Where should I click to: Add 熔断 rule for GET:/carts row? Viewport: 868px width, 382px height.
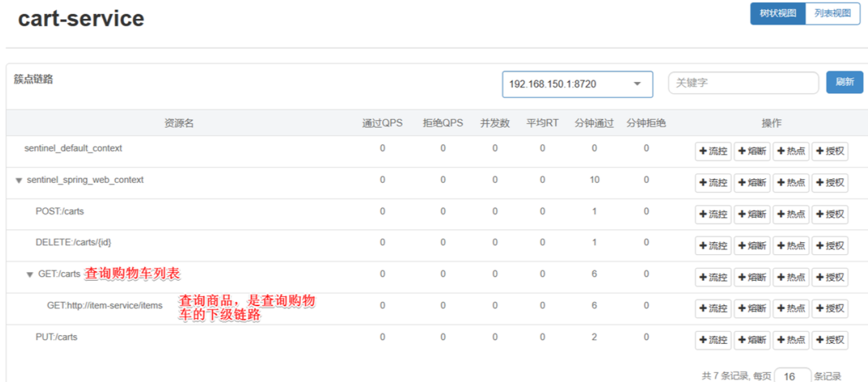pos(752,278)
